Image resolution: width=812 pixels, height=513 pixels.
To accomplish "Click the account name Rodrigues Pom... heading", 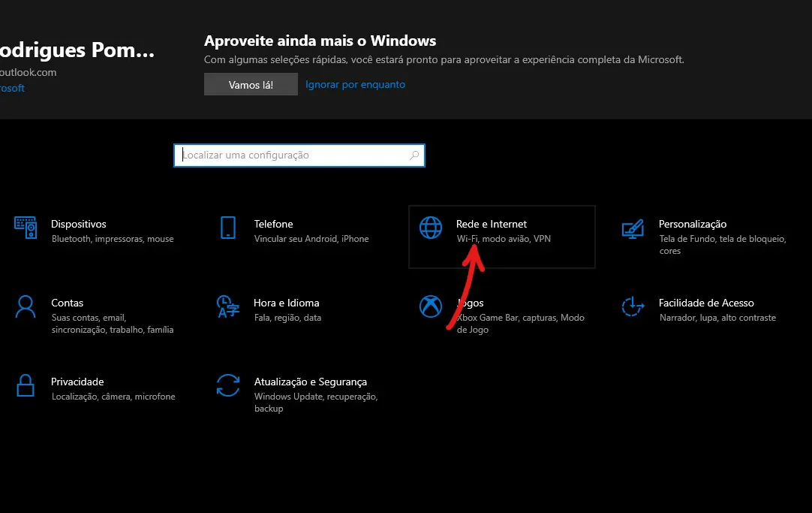I will 77,50.
